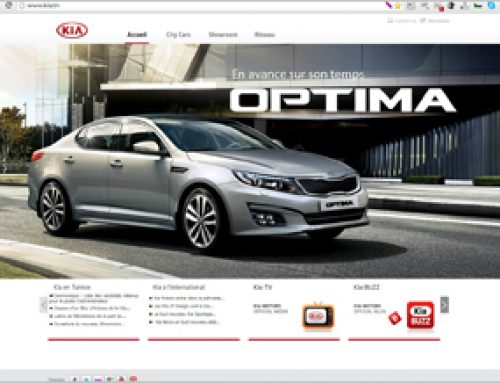
Task: Open first news item under Kia en Tunisie
Action: point(94,298)
